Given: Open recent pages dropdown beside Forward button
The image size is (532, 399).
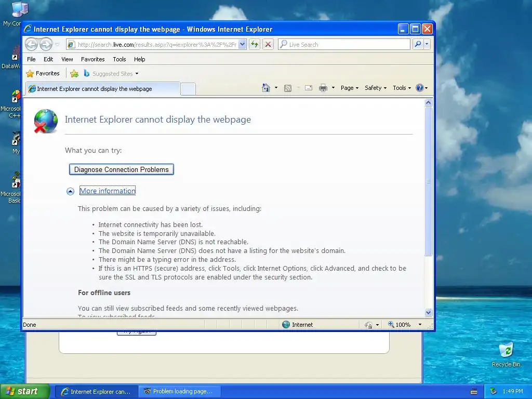Looking at the screenshot, I should coord(57,45).
